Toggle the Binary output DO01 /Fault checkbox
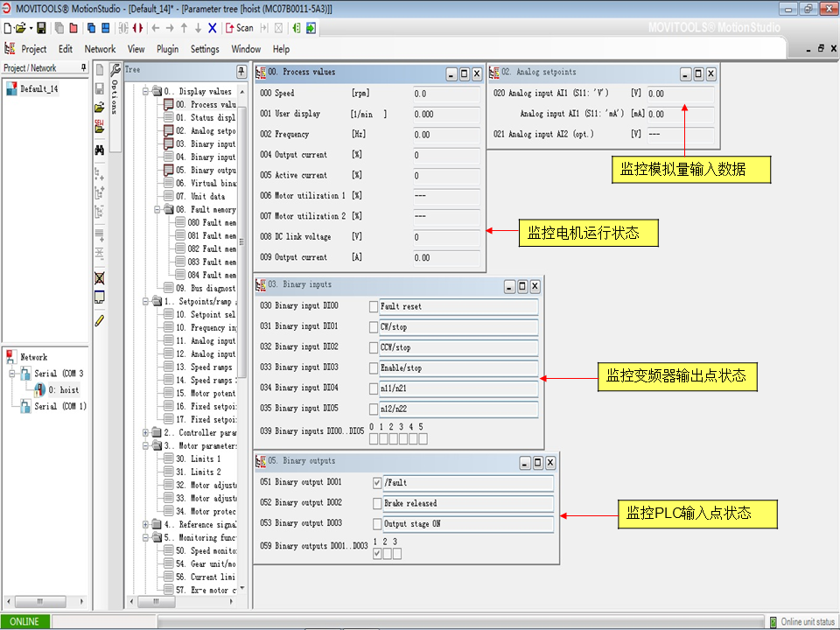This screenshot has width=840, height=630. (377, 483)
